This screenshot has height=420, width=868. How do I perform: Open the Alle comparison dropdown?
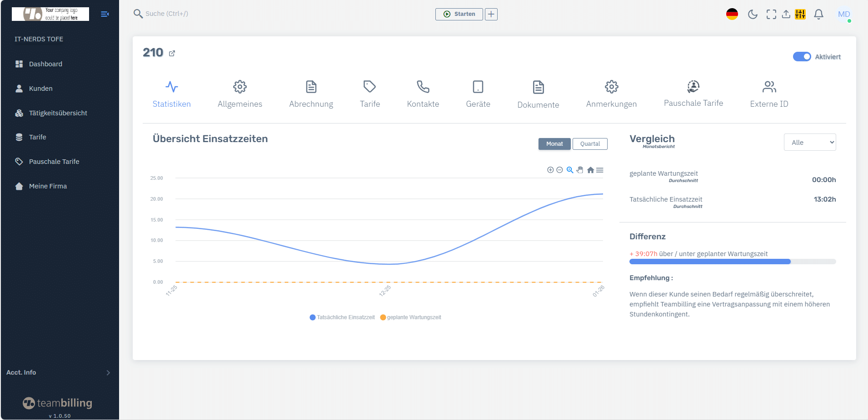(x=809, y=143)
